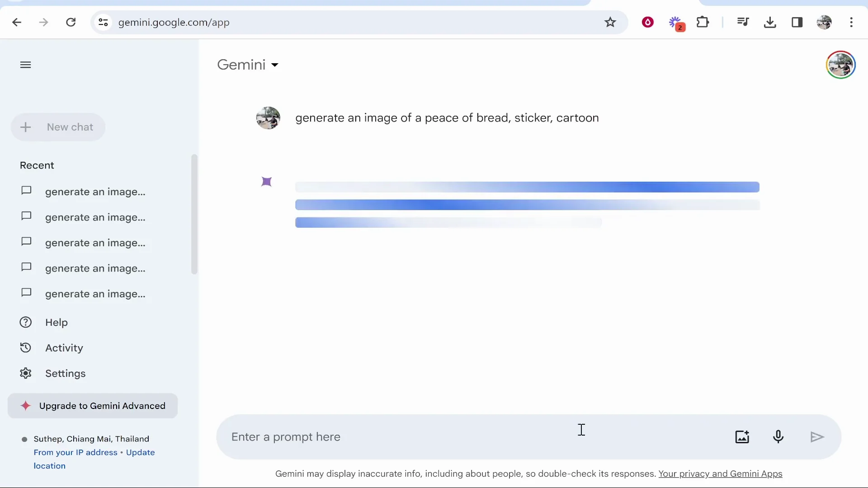This screenshot has width=868, height=488.
Task: Open Chrome's extensions puzzle icon
Action: tap(703, 22)
